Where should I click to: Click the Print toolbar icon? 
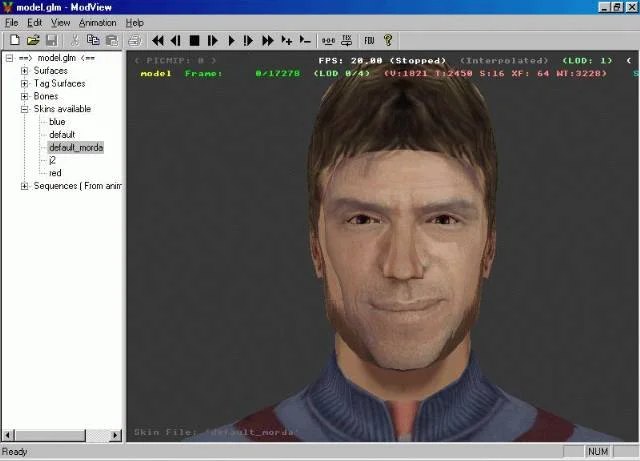135,40
